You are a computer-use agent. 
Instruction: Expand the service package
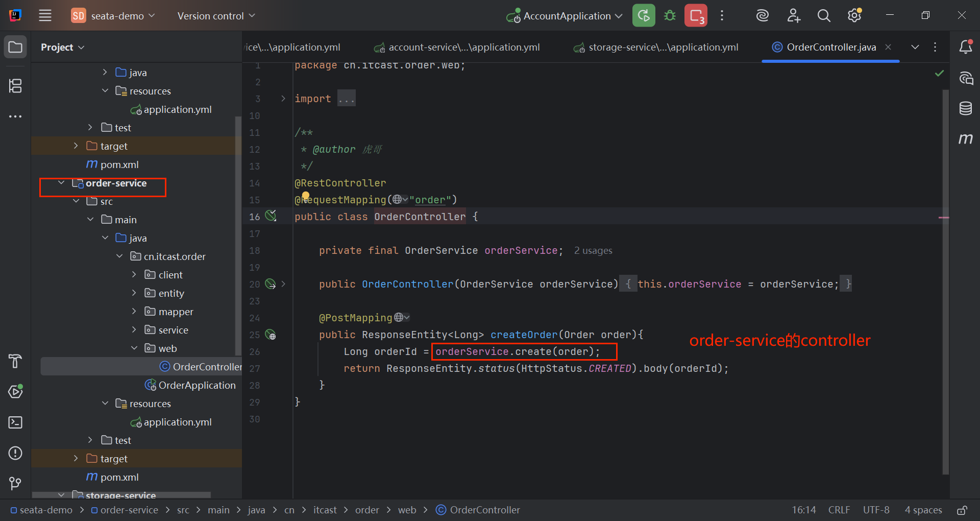click(x=134, y=330)
